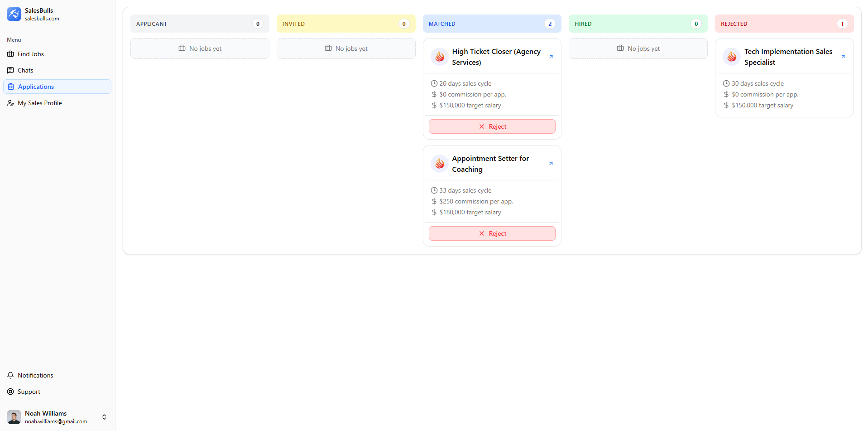This screenshot has height=431, width=868.
Task: Open the Appointment Setter for Coaching card arrow
Action: (551, 164)
